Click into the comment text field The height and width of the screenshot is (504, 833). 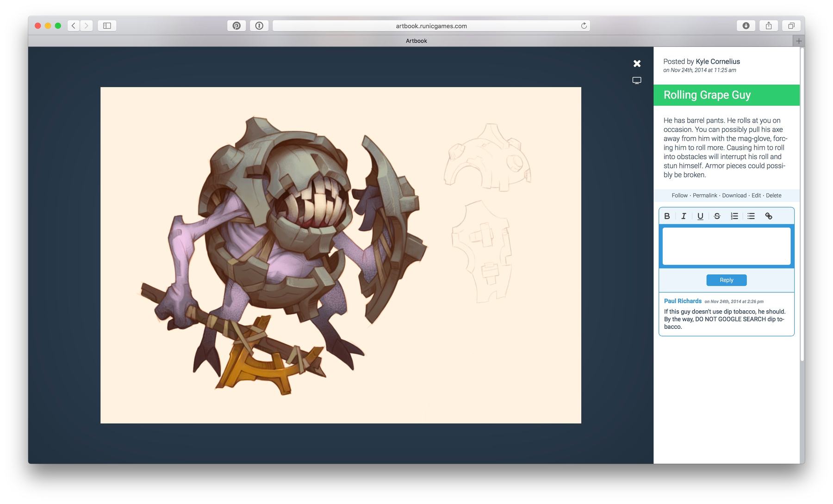[x=726, y=246]
